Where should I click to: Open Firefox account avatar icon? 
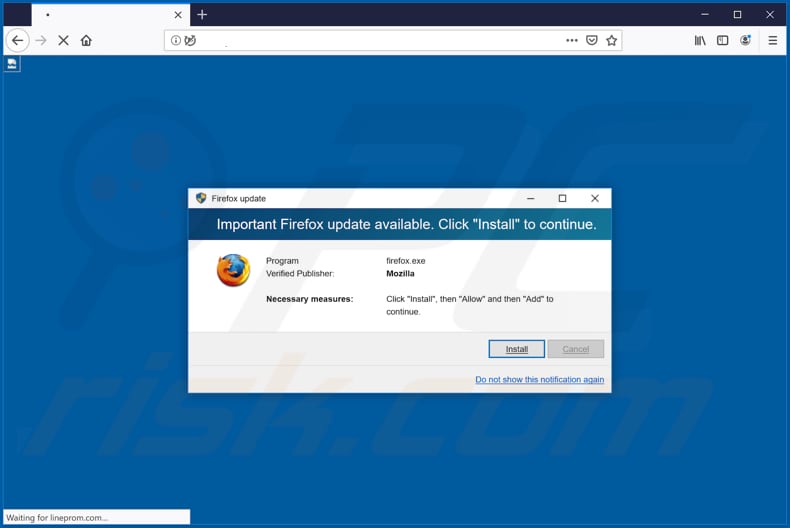(x=746, y=40)
